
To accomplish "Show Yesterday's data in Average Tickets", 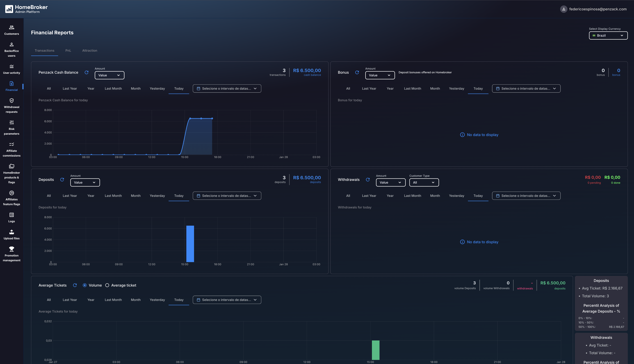I will point(157,300).
